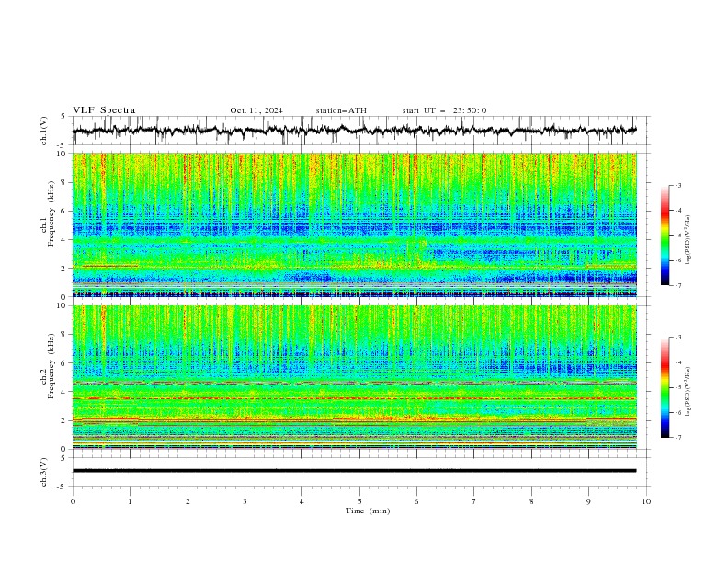728x563 pixels.
Task: Click the "7" minute tick label
Action: 474,501
